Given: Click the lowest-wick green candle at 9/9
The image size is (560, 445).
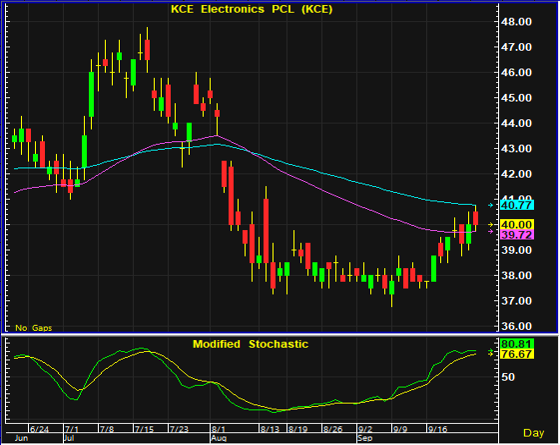Looking at the screenshot, I should point(392,288).
